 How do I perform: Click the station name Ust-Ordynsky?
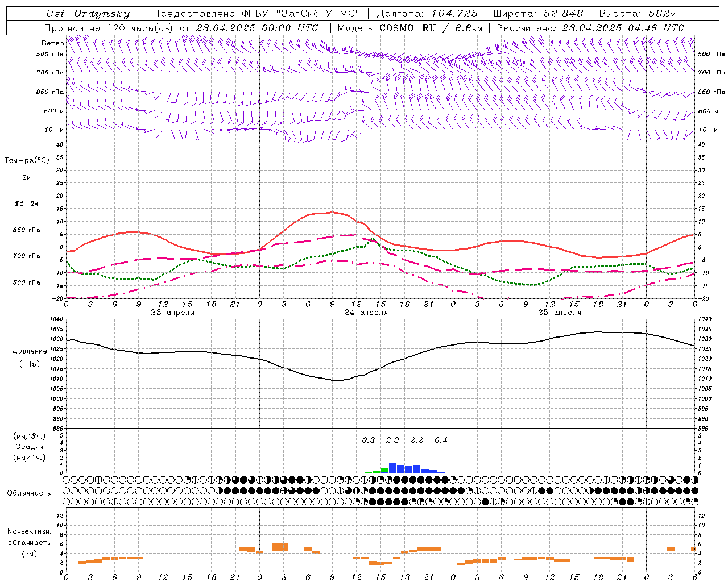tap(88, 14)
